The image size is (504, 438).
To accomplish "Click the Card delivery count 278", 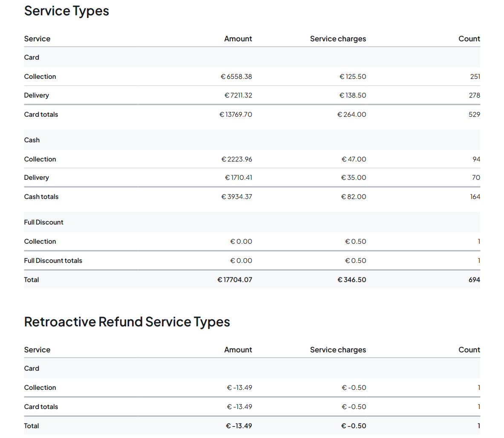I will (474, 95).
